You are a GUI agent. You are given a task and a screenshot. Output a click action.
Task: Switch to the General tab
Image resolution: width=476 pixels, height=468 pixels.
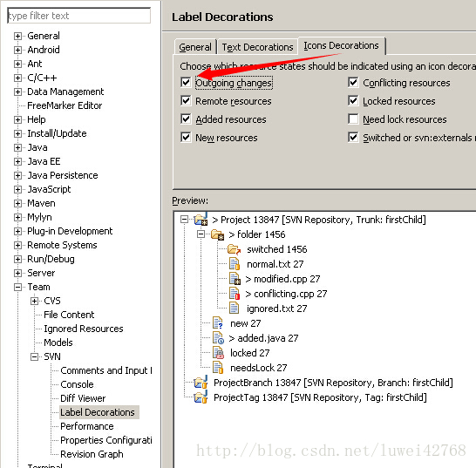point(195,47)
